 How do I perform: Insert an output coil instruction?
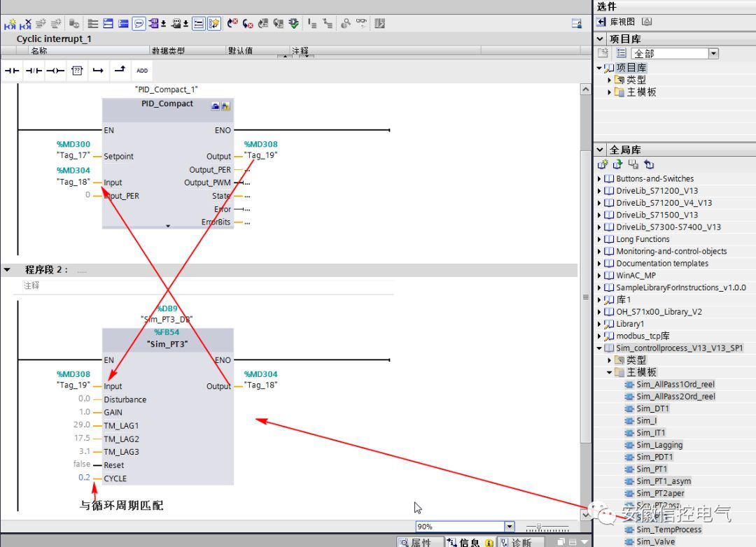point(55,71)
